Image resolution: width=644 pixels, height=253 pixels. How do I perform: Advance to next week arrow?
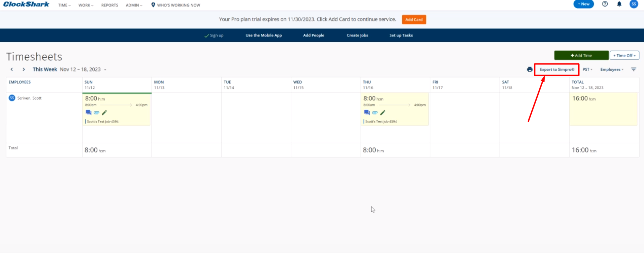(24, 69)
